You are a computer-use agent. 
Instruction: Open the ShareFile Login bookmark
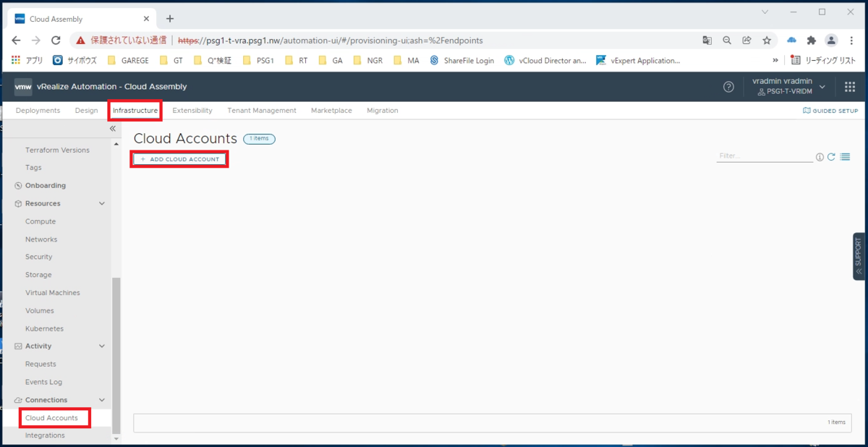[x=461, y=61]
